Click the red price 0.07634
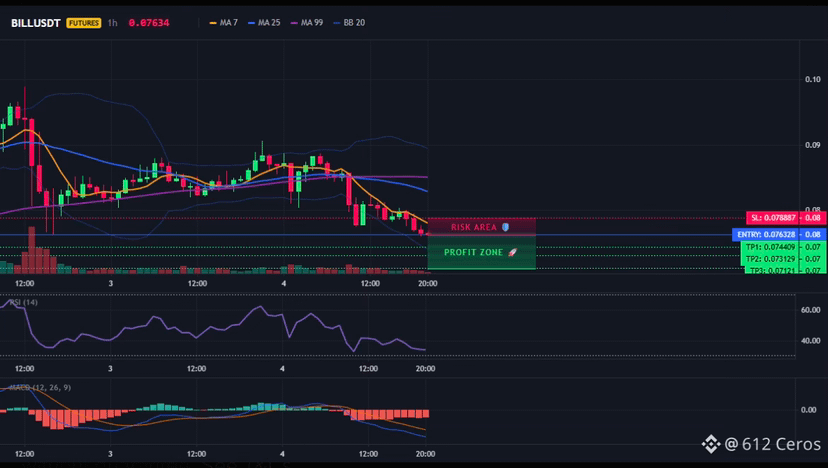828x468 pixels. 149,23
